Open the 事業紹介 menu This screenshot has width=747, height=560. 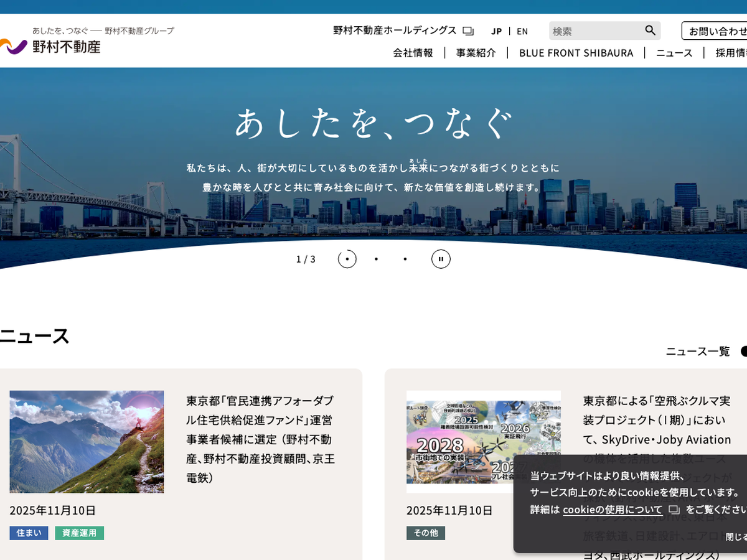click(476, 53)
